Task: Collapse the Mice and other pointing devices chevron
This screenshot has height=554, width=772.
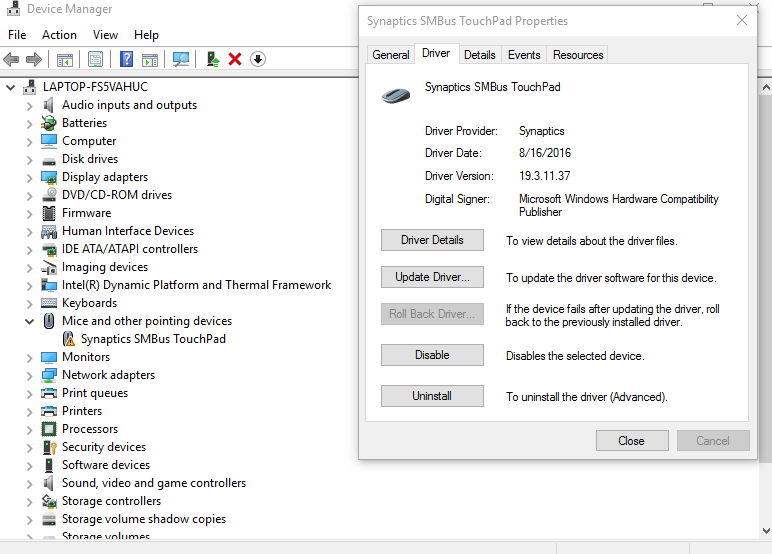Action: [x=30, y=322]
